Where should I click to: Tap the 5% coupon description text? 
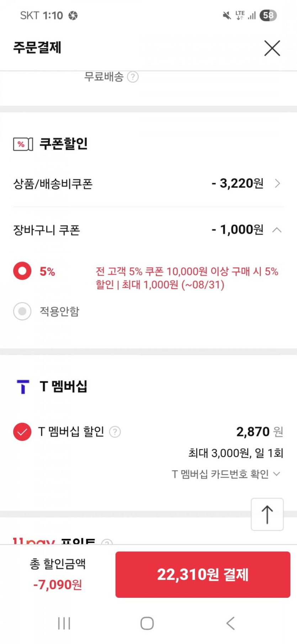click(x=187, y=278)
